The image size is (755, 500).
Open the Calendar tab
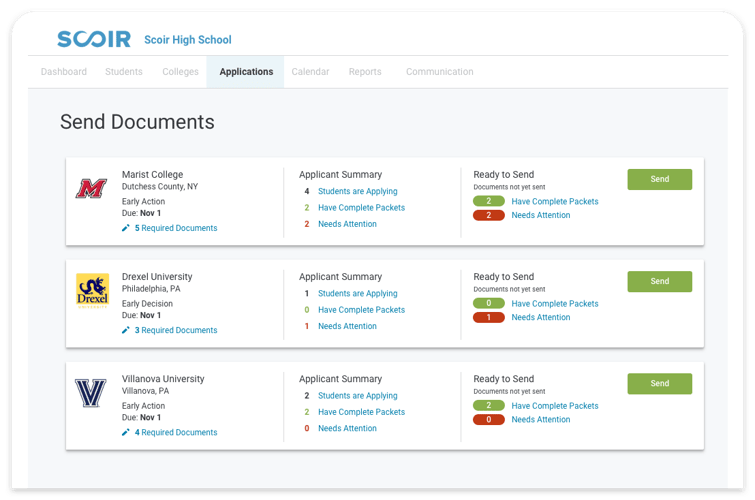pos(310,72)
